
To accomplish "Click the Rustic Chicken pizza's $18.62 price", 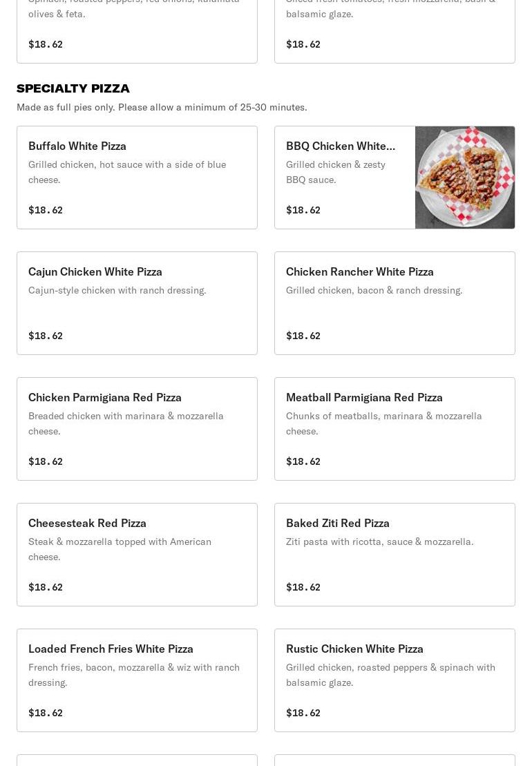I will click(x=303, y=713).
